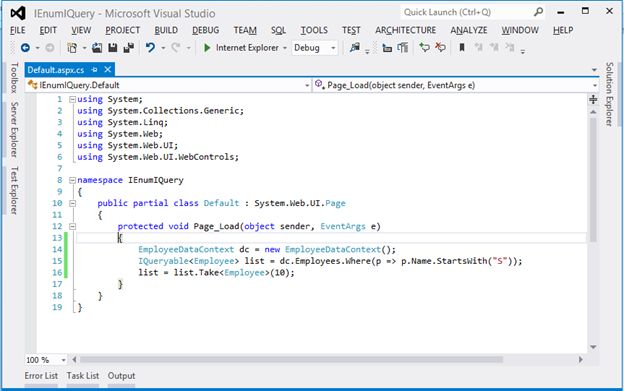Open the EDIT menu
This screenshot has height=391, width=624.
48,30
